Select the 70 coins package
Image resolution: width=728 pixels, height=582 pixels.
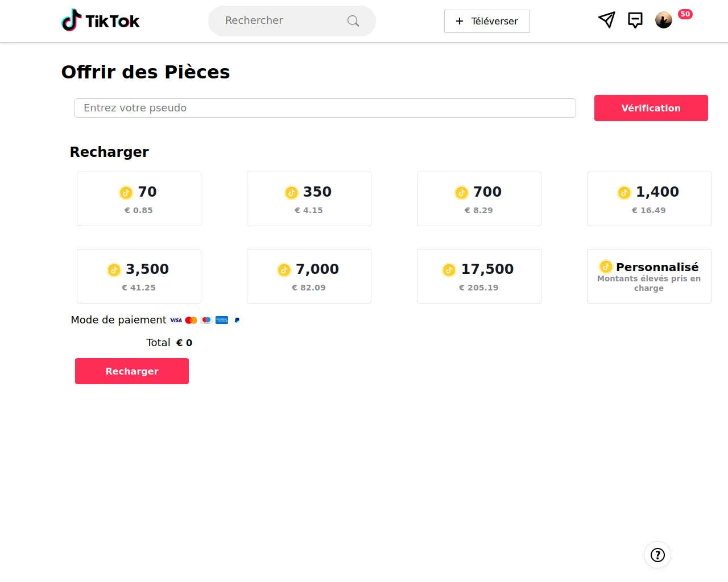click(x=139, y=199)
